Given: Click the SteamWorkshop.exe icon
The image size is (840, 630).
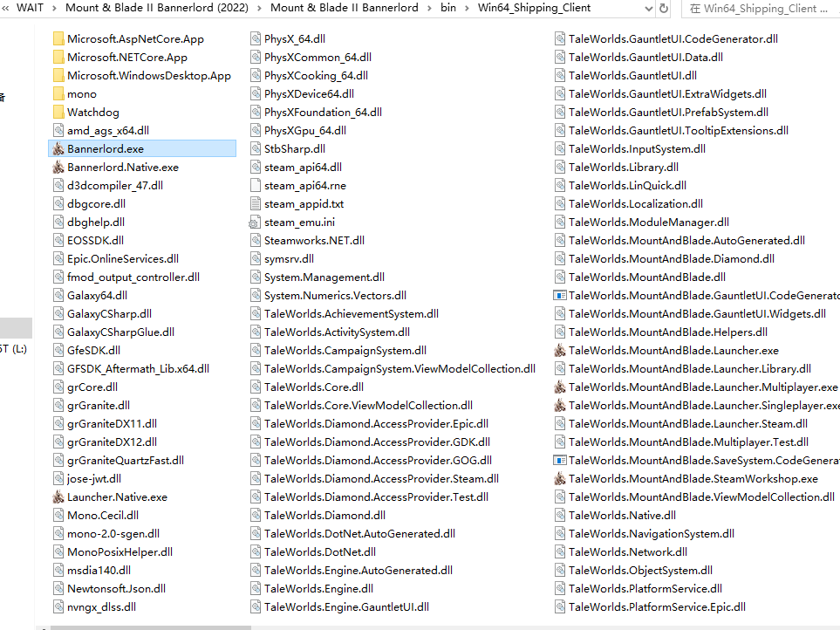Looking at the screenshot, I should [560, 478].
